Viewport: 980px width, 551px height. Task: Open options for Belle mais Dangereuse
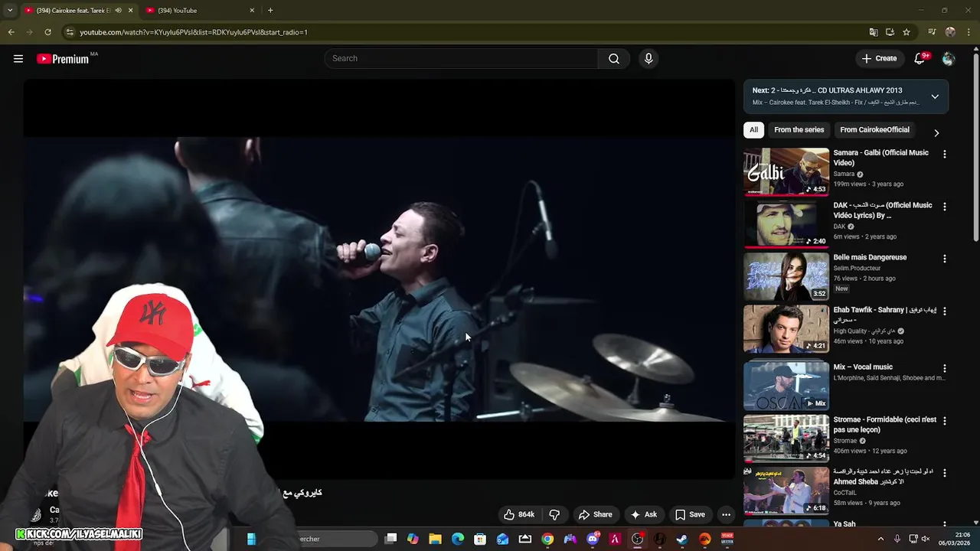(944, 259)
